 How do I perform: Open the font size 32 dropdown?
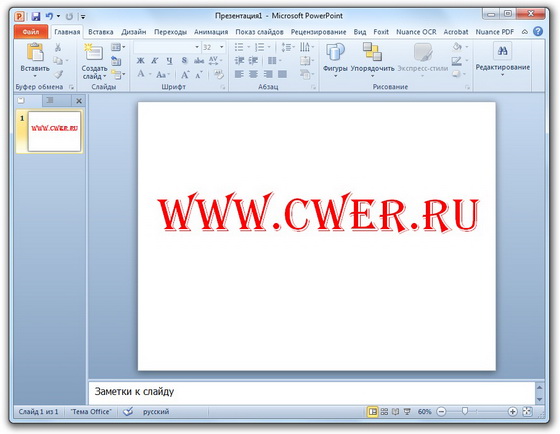pos(221,47)
